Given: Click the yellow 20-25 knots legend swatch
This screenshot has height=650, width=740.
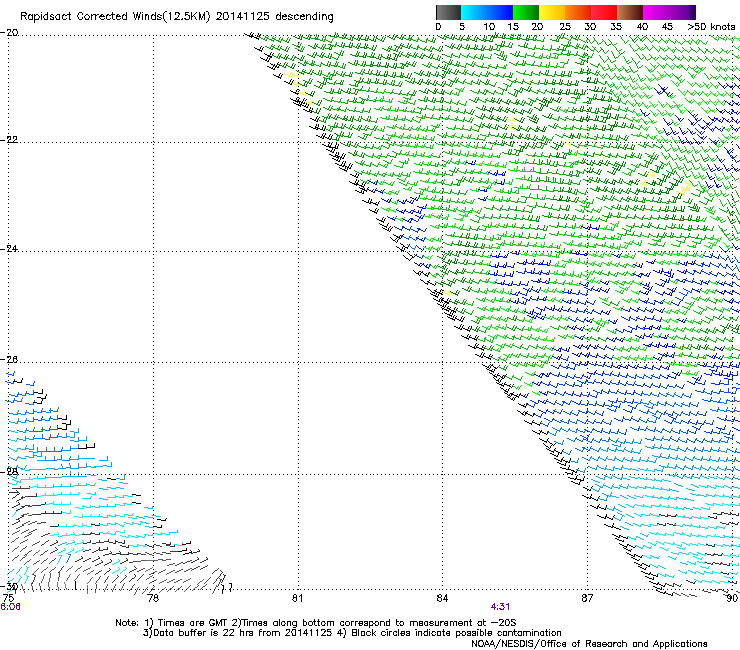Looking at the screenshot, I should tap(552, 12).
